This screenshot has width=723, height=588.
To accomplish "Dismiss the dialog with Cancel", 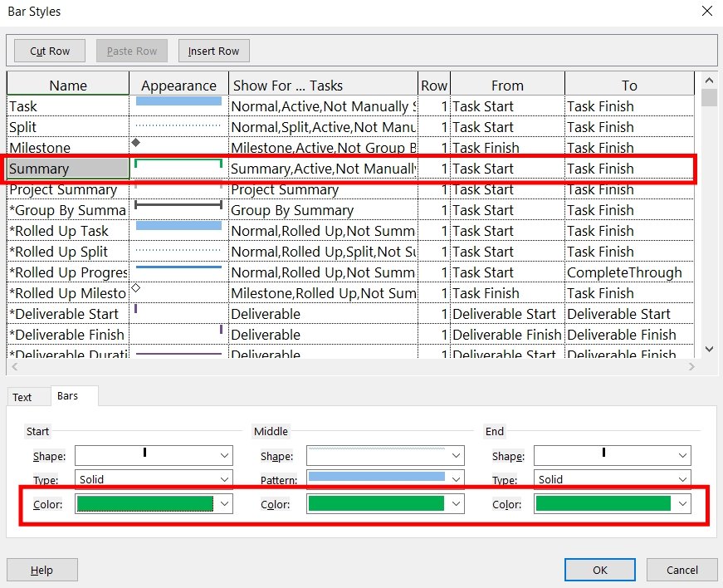I will tap(682, 570).
